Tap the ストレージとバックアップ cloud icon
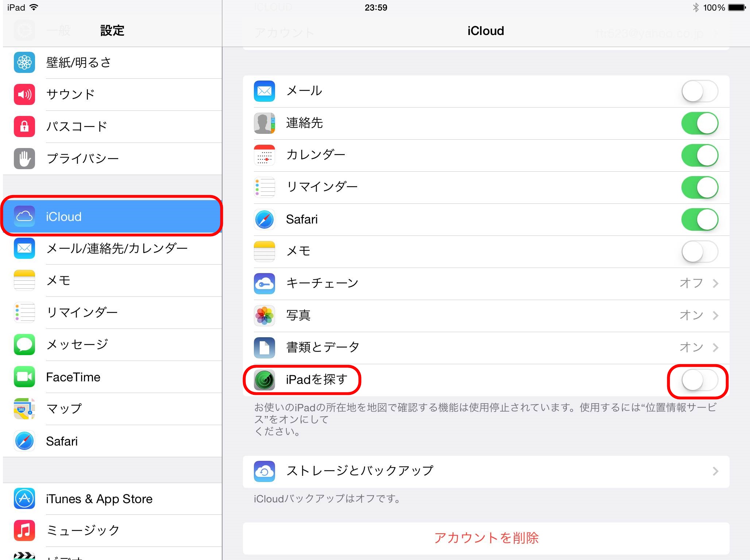Screen dimensions: 750x560 coord(264,471)
